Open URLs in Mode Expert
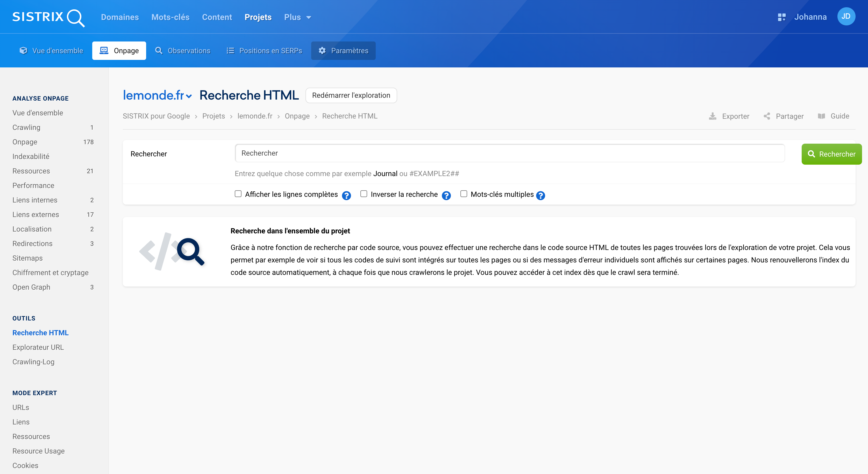 coord(20,407)
